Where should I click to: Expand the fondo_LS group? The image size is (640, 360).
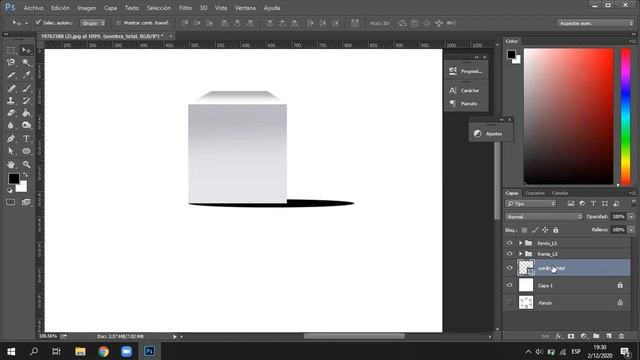coord(520,243)
